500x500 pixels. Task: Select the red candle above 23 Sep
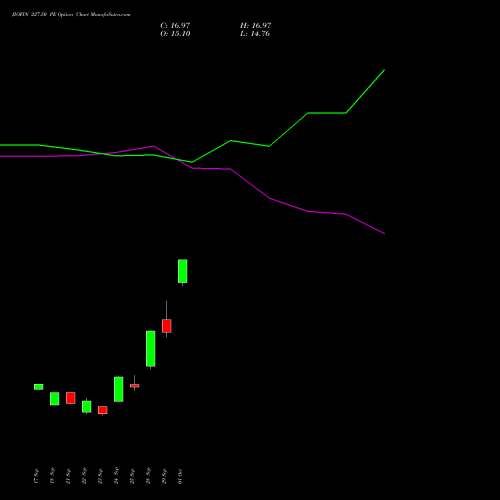103,410
